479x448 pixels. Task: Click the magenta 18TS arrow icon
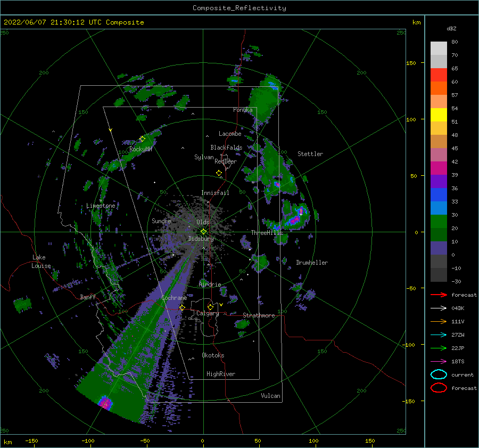439,362
